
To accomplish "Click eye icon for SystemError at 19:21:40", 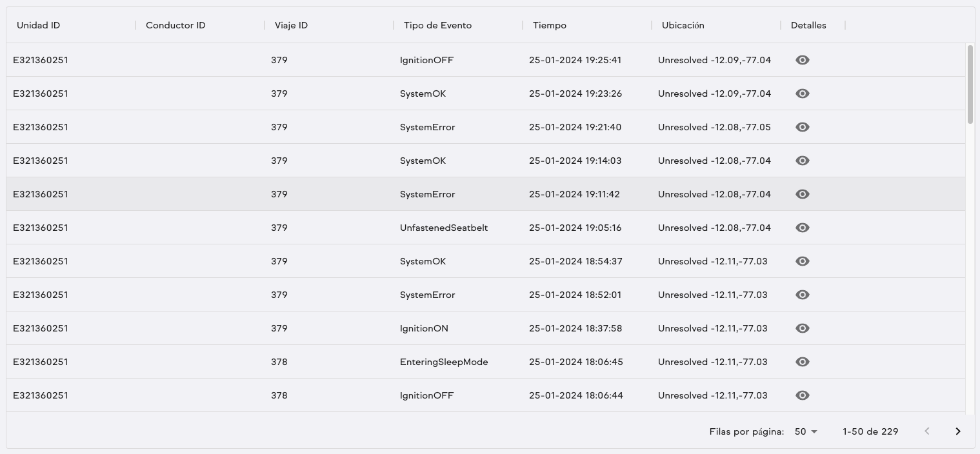I will (802, 127).
